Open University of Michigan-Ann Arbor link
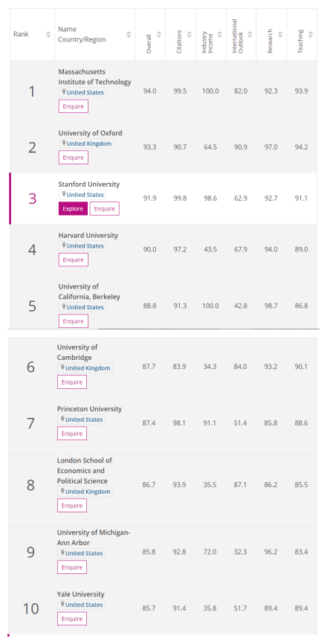 click(94, 538)
